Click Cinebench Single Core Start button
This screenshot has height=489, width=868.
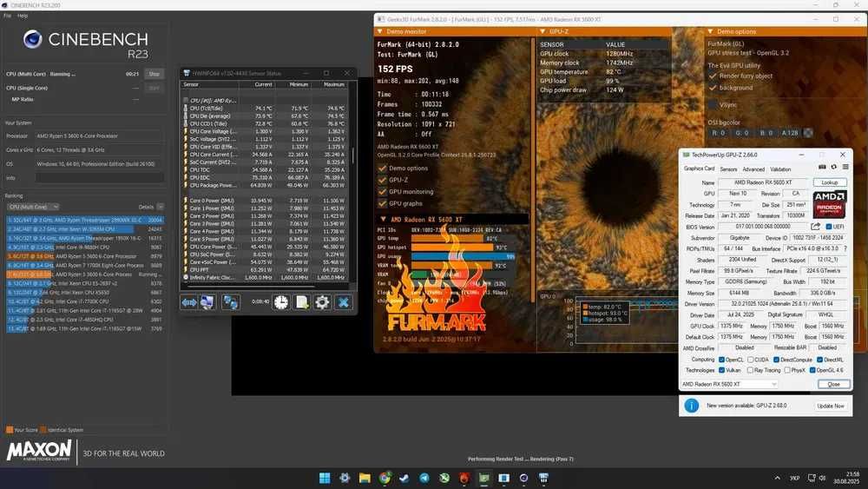pyautogui.click(x=154, y=88)
